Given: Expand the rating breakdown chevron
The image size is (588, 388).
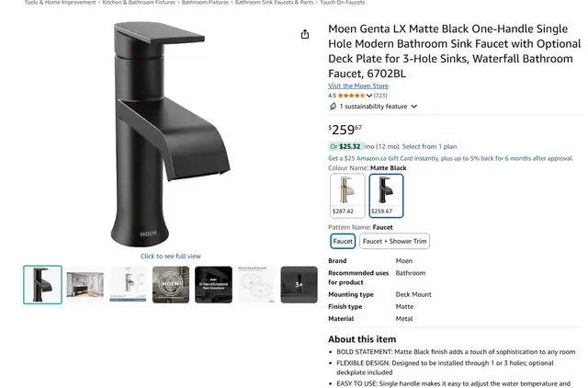Looking at the screenshot, I should tap(369, 96).
